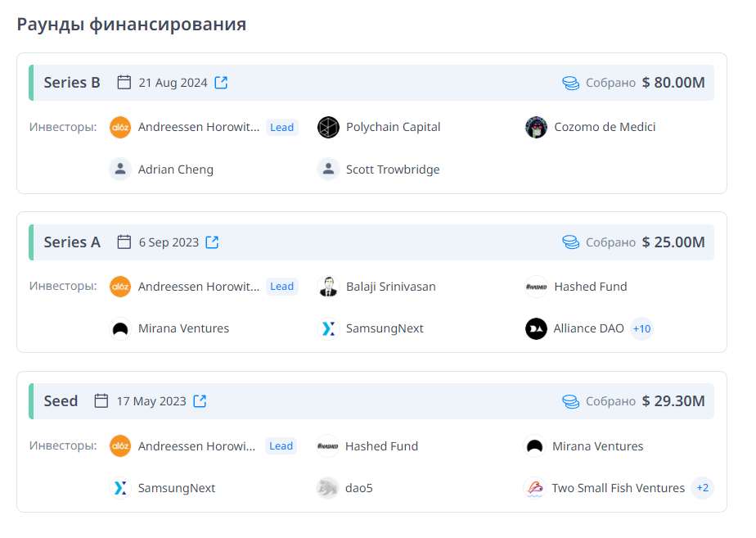
Task: Click the calendar icon beside 21 Aug 2024
Action: (124, 83)
